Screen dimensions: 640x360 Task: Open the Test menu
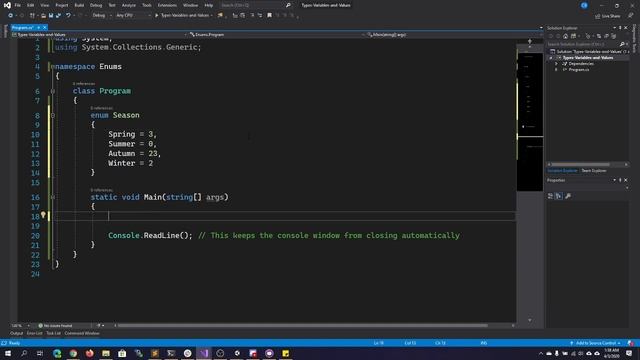[112, 5]
